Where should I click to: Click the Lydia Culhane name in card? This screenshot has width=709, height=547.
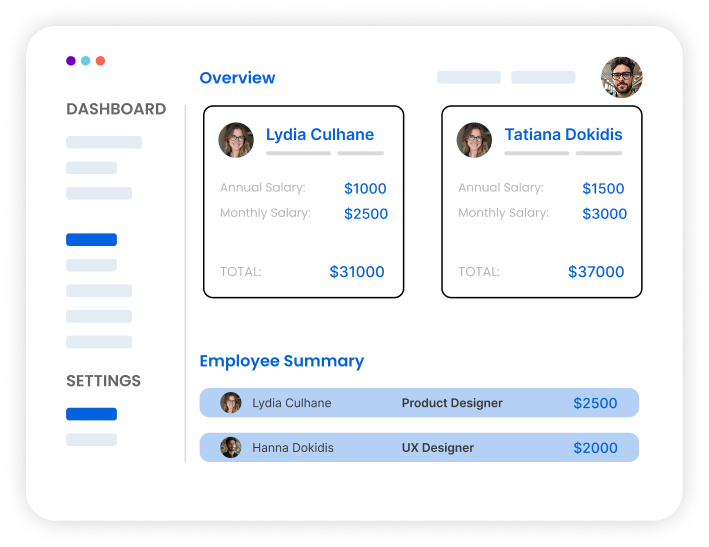click(x=320, y=135)
